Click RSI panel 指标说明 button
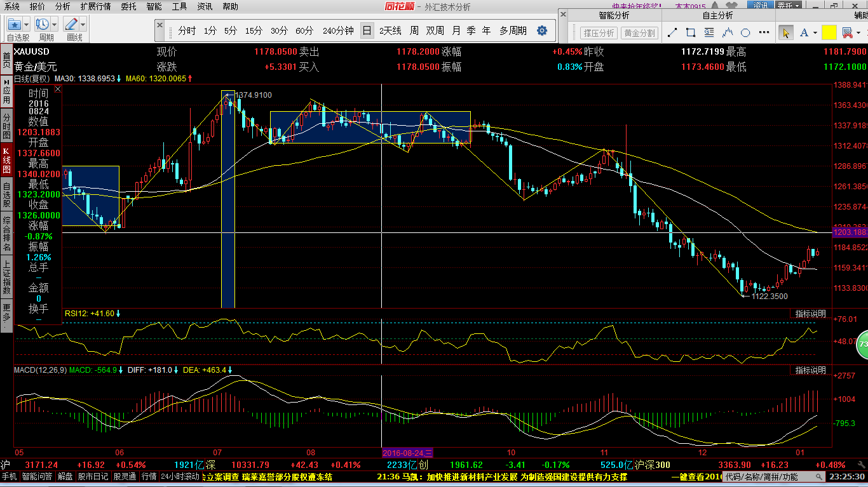Screen dimensions: 868x487 point(811,314)
